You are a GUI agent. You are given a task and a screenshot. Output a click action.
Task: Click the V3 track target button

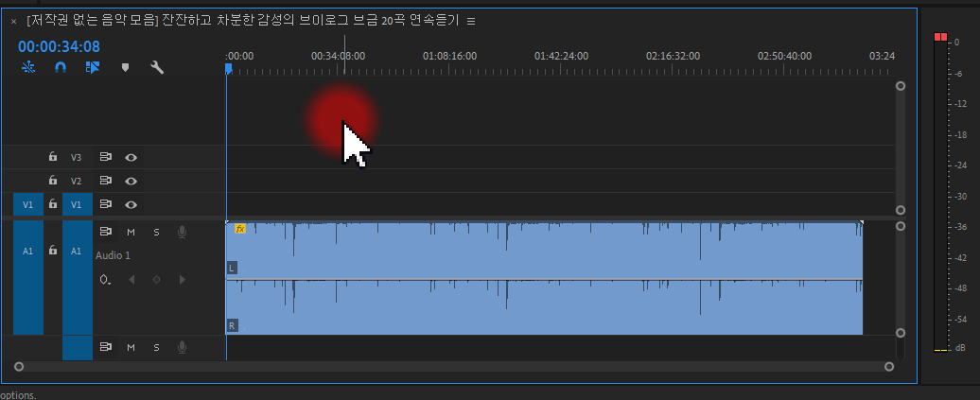click(77, 158)
